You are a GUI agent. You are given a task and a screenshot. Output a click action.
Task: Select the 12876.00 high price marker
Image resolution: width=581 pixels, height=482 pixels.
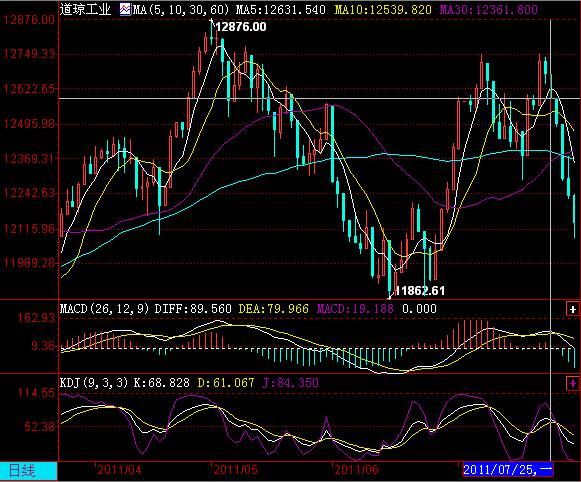(240, 27)
